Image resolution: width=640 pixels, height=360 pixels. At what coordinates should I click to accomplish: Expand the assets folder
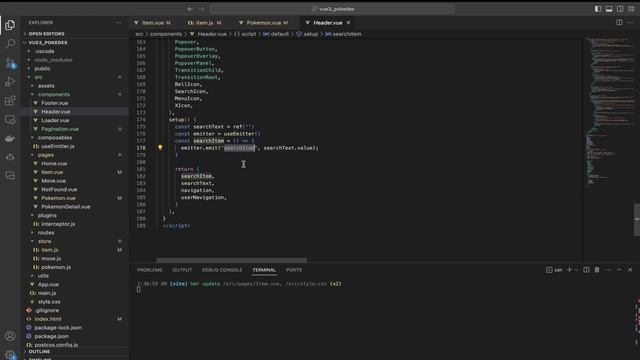tap(46, 86)
